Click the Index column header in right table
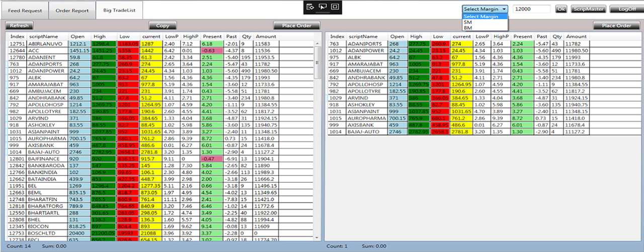 [x=337, y=36]
